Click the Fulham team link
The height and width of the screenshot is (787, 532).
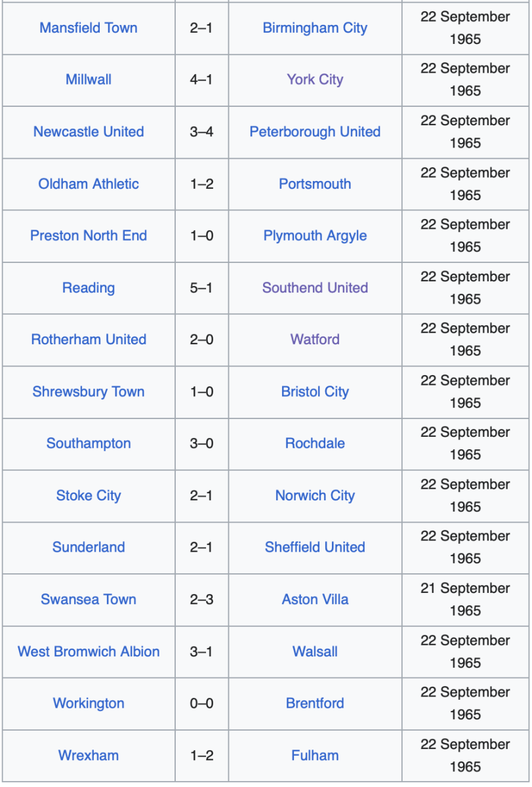pyautogui.click(x=315, y=756)
